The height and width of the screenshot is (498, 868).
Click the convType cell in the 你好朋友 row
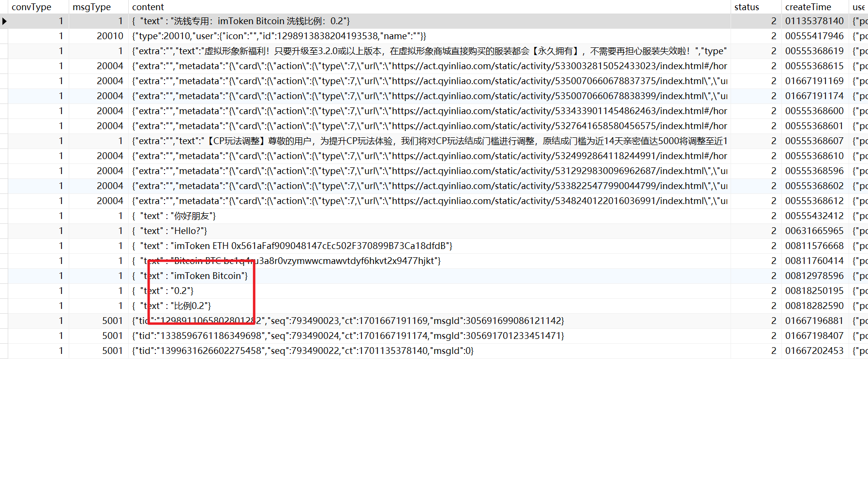click(x=38, y=216)
